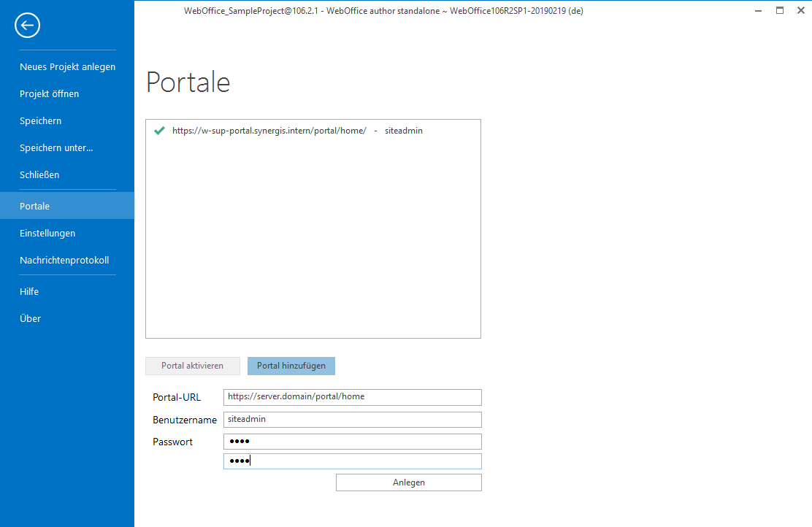This screenshot has height=527, width=812.
Task: Click the green checkmark beside the active portal
Action: point(159,131)
